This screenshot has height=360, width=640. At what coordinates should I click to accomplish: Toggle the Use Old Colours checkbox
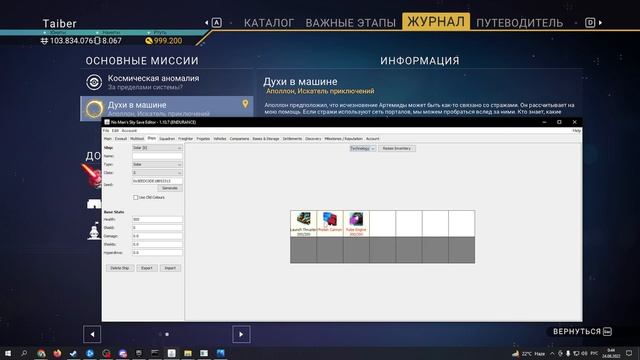click(x=136, y=198)
